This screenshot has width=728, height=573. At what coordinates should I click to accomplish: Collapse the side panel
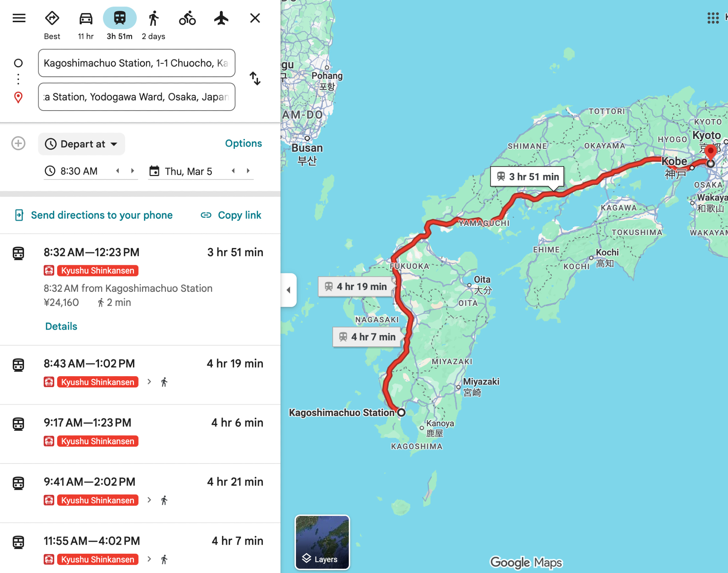[289, 290]
